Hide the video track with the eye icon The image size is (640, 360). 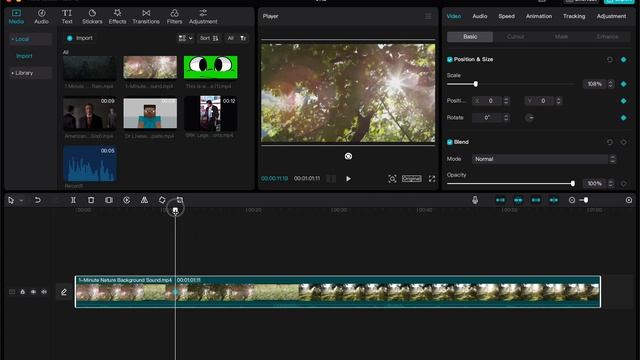(33, 292)
